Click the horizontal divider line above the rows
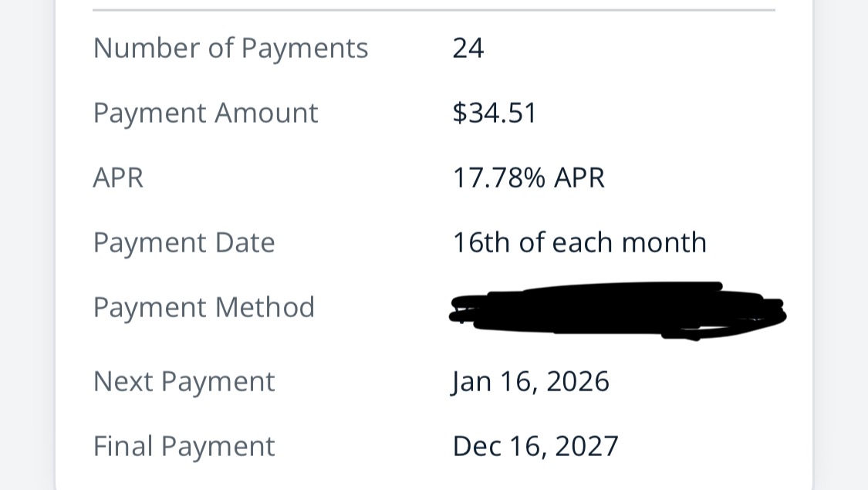 point(434,10)
